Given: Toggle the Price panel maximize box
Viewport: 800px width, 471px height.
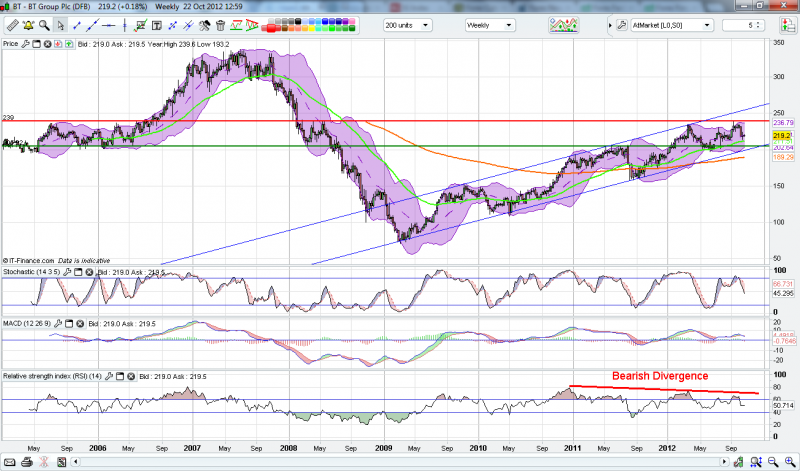Looking at the screenshot, I should (x=36, y=45).
